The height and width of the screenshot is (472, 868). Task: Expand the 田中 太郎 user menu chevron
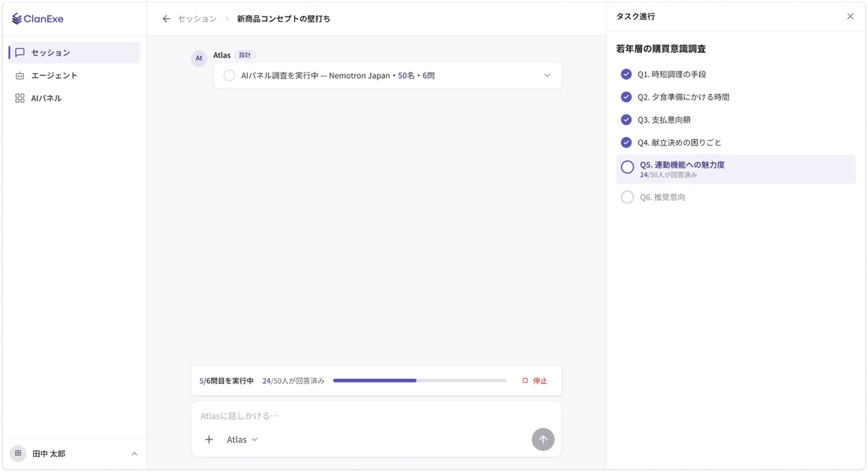tap(134, 454)
